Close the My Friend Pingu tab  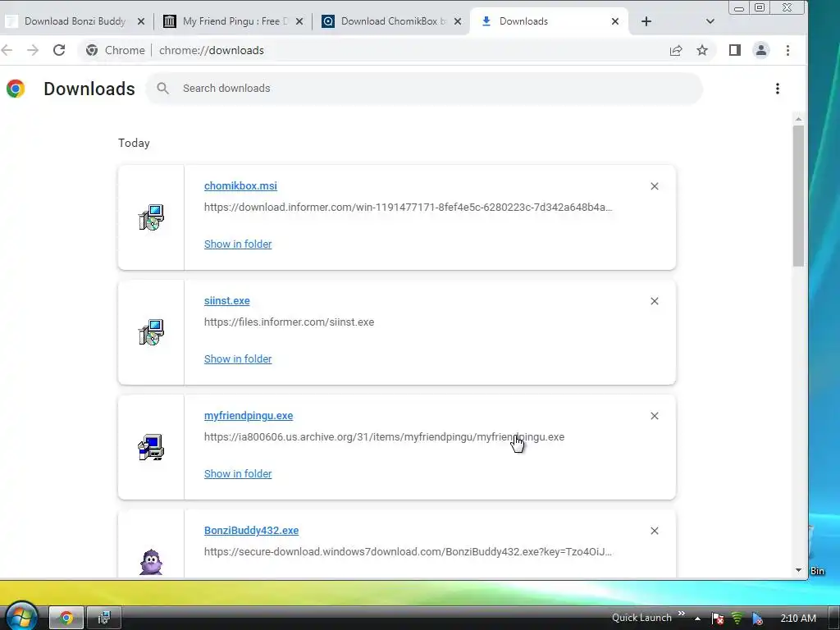tap(299, 21)
